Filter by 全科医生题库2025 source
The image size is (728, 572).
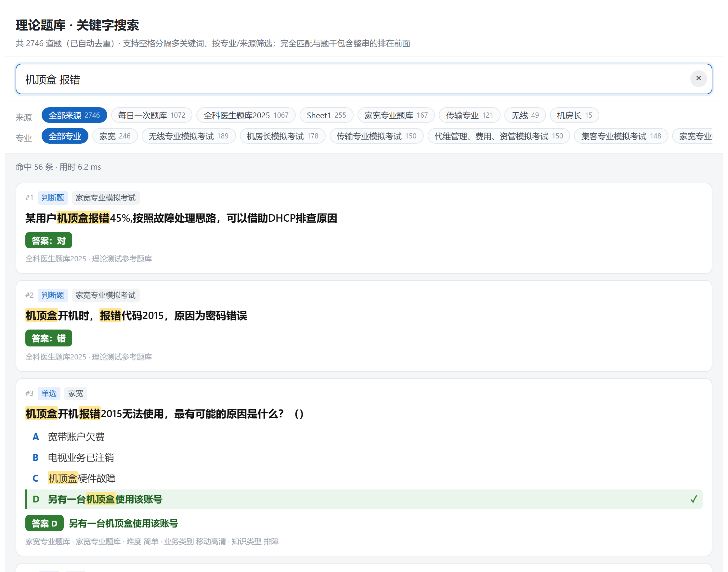click(x=246, y=115)
